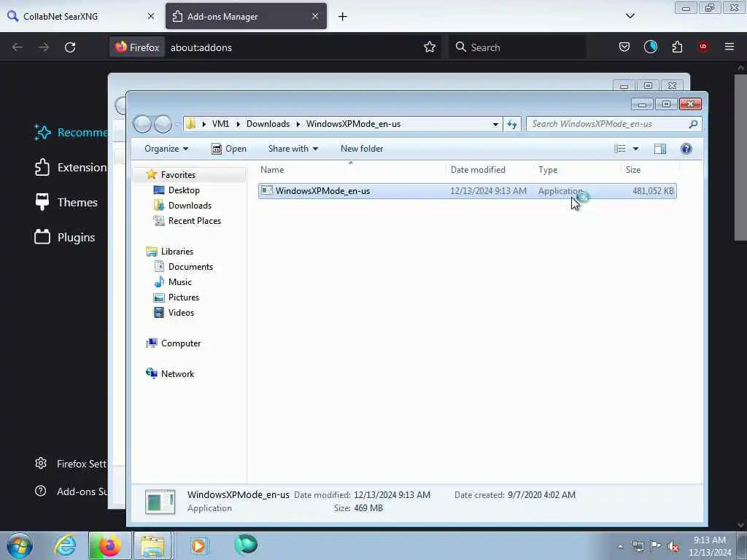Select the WindowsXPMode_en-us application file
Image resolution: width=747 pixels, height=560 pixels.
[467, 191]
